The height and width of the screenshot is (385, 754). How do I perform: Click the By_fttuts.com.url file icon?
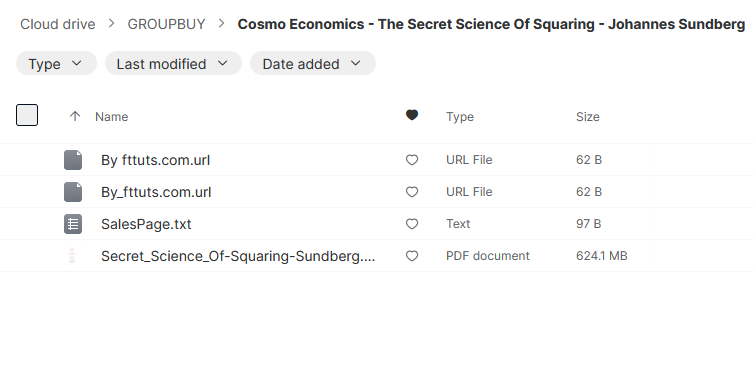pyautogui.click(x=73, y=192)
